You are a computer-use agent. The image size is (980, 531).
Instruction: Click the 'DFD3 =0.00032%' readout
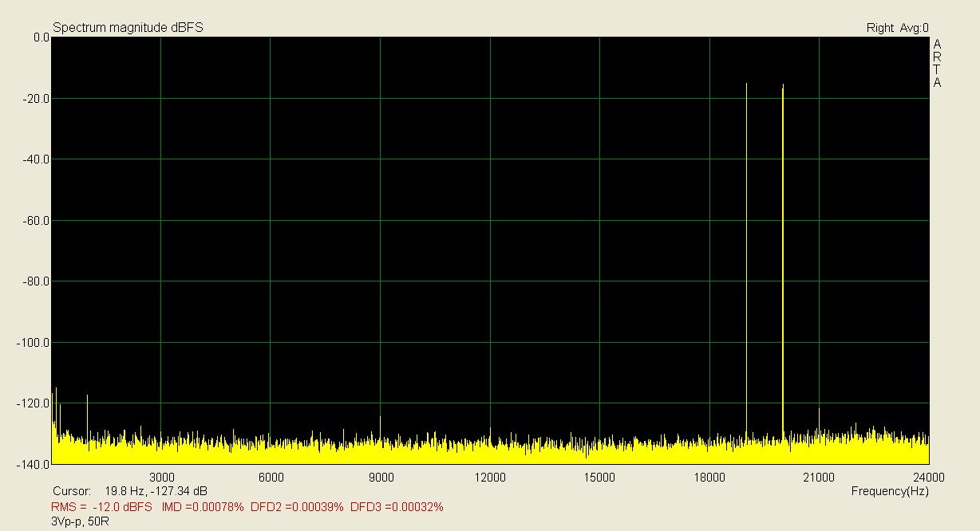coord(397,507)
